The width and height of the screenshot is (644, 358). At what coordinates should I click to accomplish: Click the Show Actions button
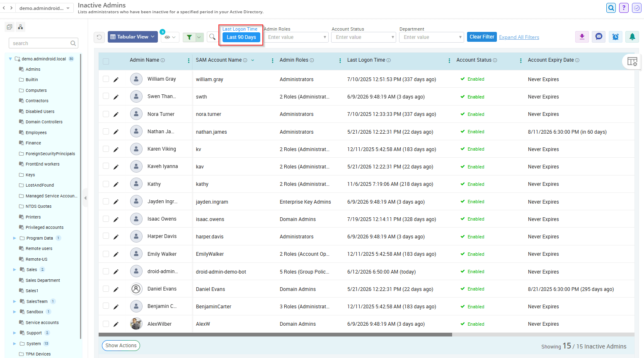point(121,346)
